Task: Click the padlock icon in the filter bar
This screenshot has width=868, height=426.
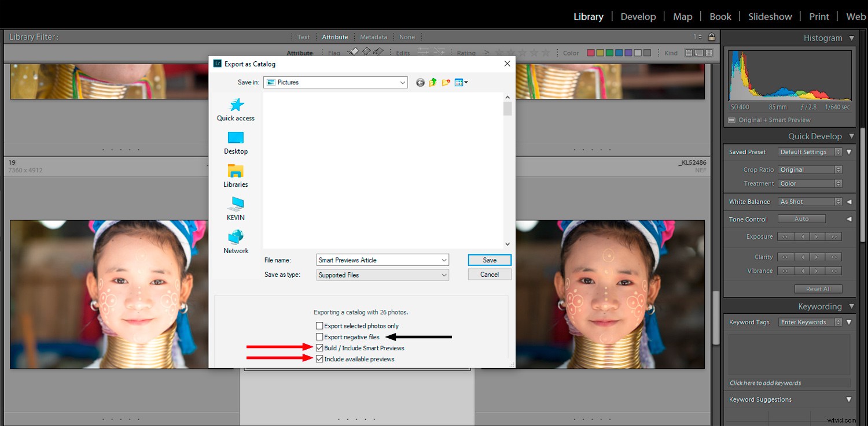Action: 711,36
